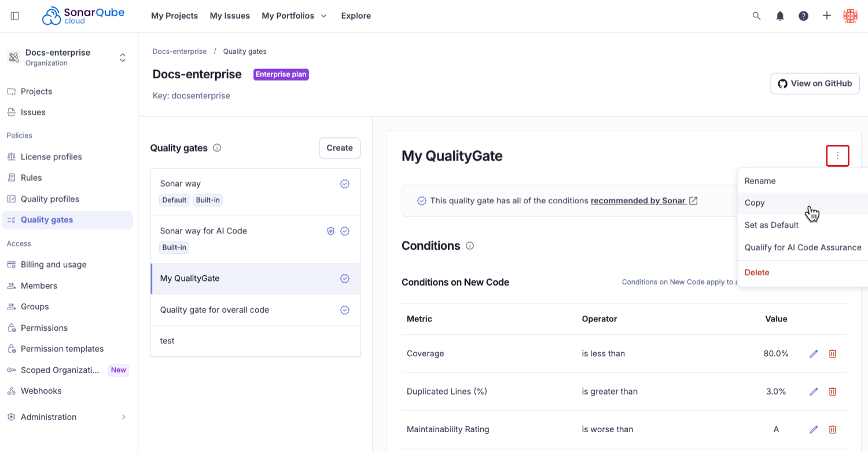Open notifications bell icon
The height and width of the screenshot is (453, 868).
pos(780,16)
